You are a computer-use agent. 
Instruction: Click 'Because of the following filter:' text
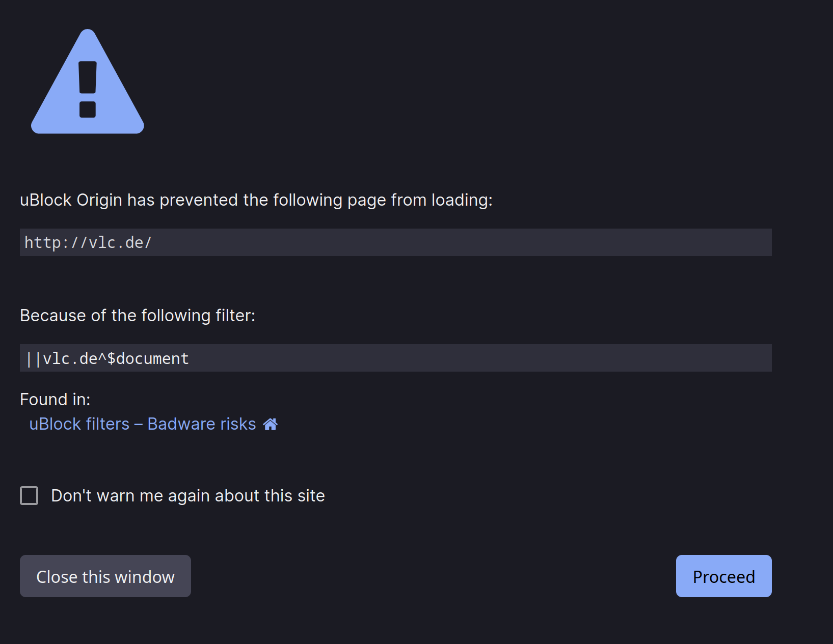point(138,316)
